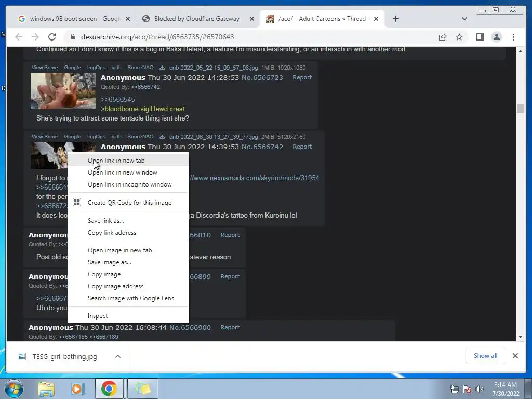Report post No.6566723
Viewport: 532px width, 399px height.
tap(302, 78)
